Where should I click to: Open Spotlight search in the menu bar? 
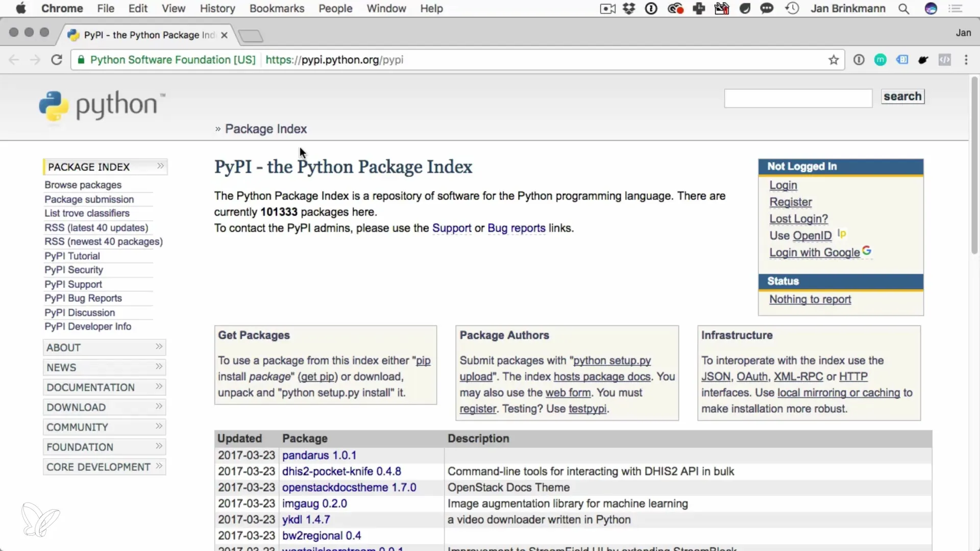(x=904, y=9)
